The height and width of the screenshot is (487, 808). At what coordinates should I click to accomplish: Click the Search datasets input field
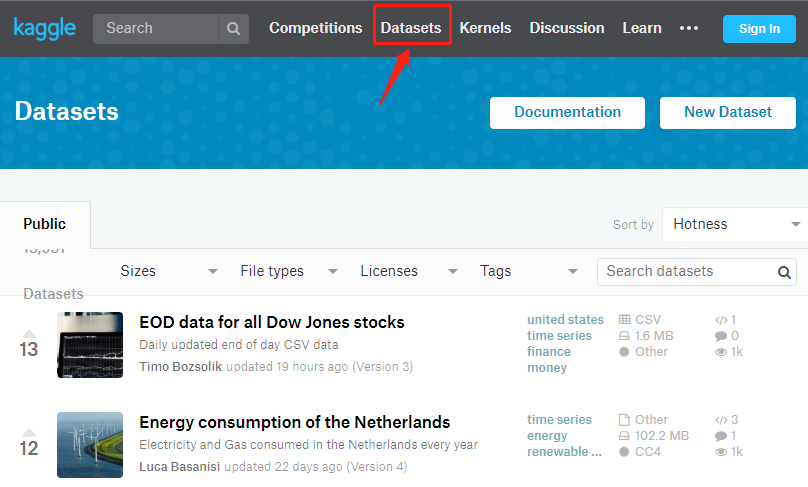coord(688,271)
